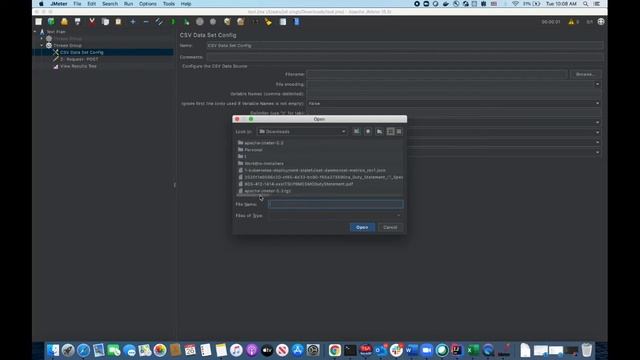Click the Help toolbar icon
640x360 pixels.
click(x=297, y=22)
